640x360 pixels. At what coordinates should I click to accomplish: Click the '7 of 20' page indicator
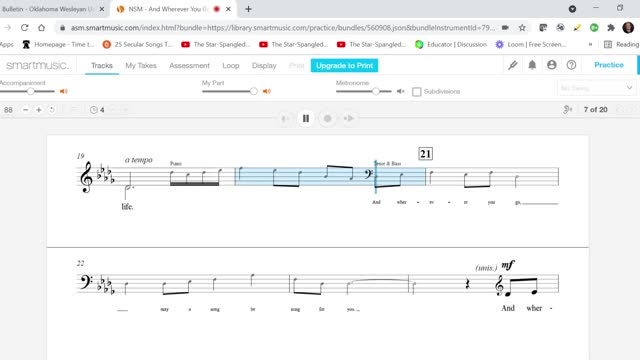pos(595,109)
